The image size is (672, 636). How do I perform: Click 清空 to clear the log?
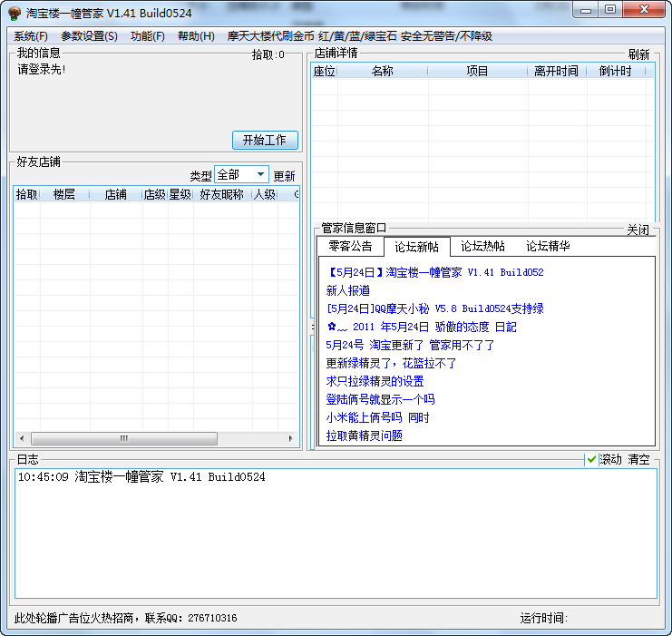pyautogui.click(x=638, y=460)
